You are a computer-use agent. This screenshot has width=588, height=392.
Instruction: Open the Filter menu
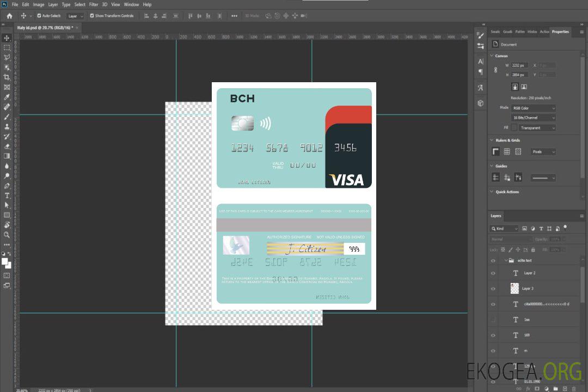[94, 4]
